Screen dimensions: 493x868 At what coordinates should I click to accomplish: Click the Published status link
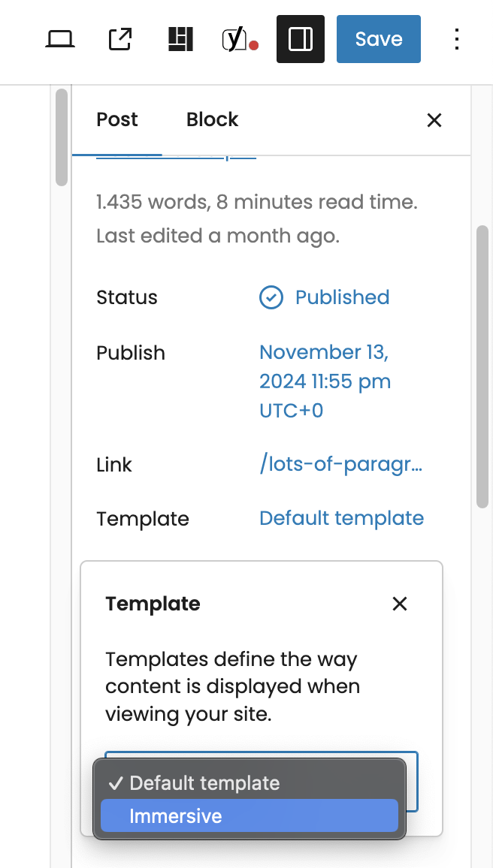[342, 297]
